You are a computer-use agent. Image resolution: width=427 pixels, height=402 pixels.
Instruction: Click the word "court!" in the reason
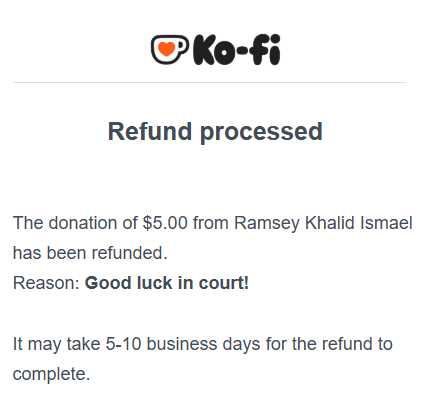click(224, 283)
